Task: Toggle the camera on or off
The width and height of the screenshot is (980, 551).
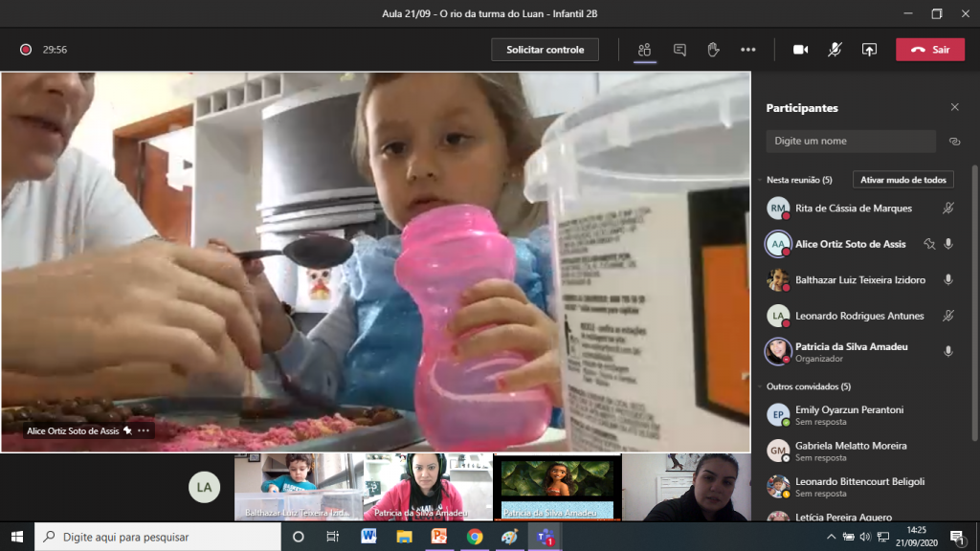Action: tap(800, 50)
